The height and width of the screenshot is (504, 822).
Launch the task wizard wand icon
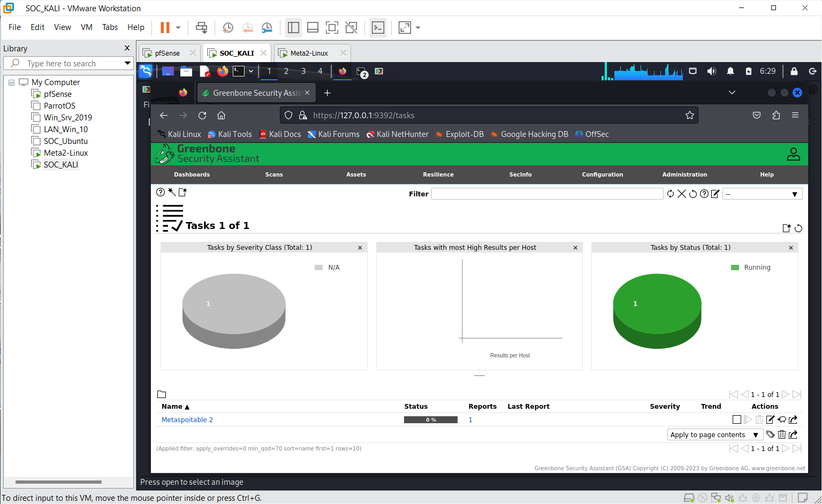point(172,192)
